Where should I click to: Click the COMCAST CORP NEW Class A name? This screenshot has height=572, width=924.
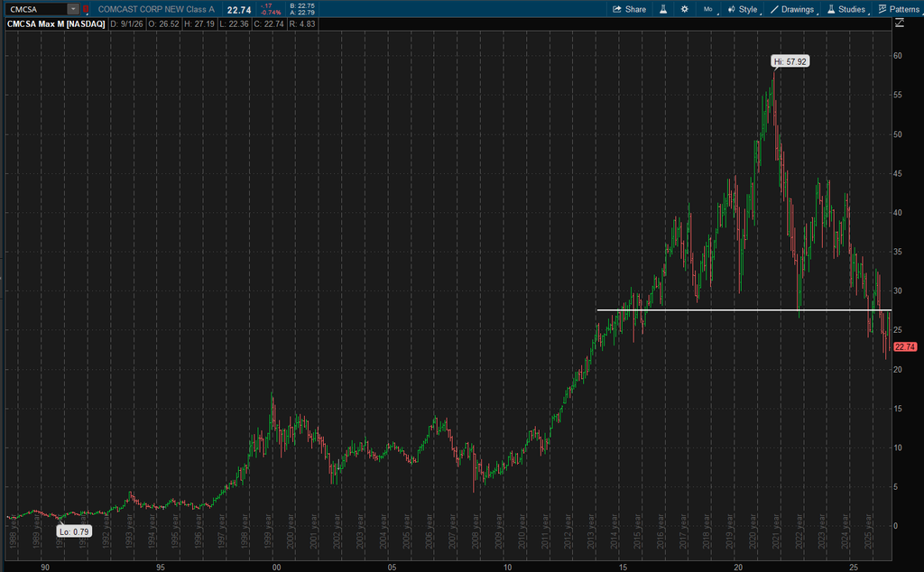coord(156,9)
